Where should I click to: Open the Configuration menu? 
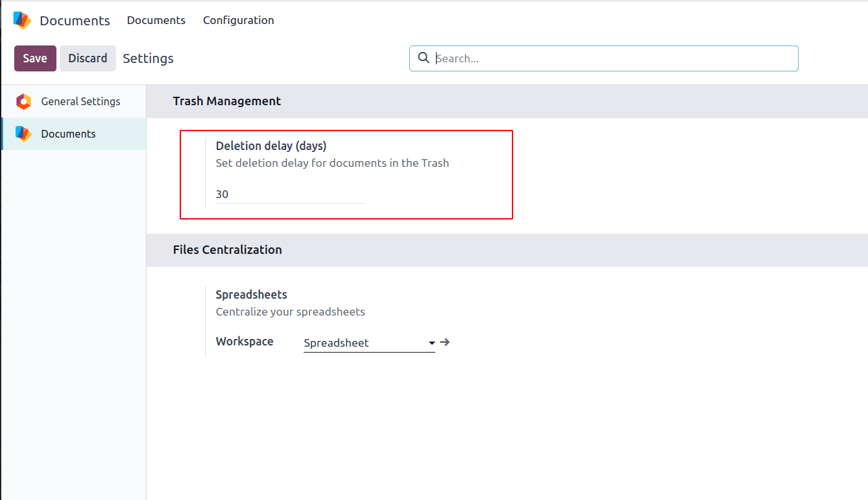click(x=238, y=20)
